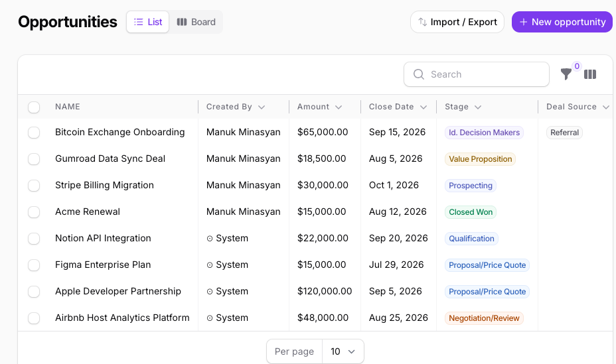This screenshot has width=616, height=364.
Task: Open the Notion API Integration opportunity
Action: point(103,238)
